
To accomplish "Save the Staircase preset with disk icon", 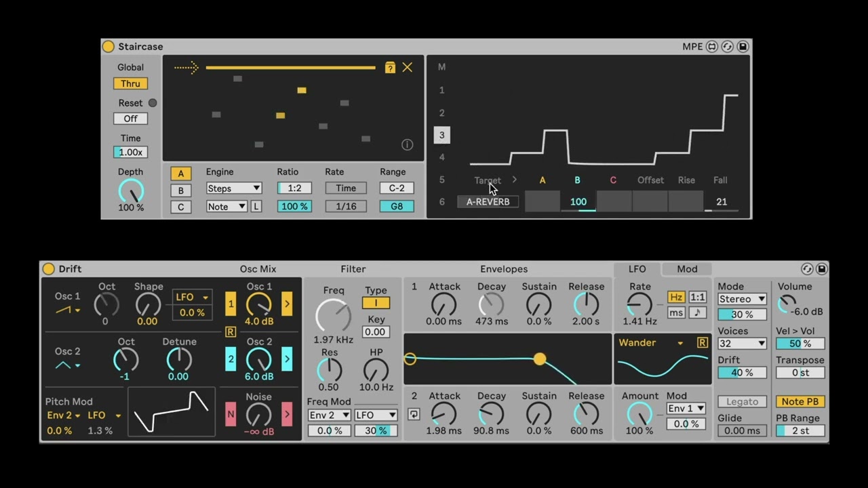I will point(743,47).
